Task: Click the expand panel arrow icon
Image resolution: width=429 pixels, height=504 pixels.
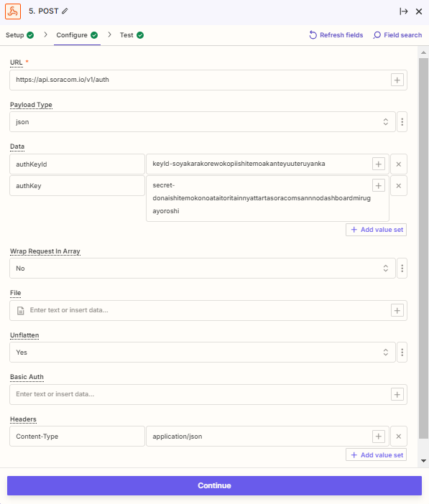Action: pos(404,11)
